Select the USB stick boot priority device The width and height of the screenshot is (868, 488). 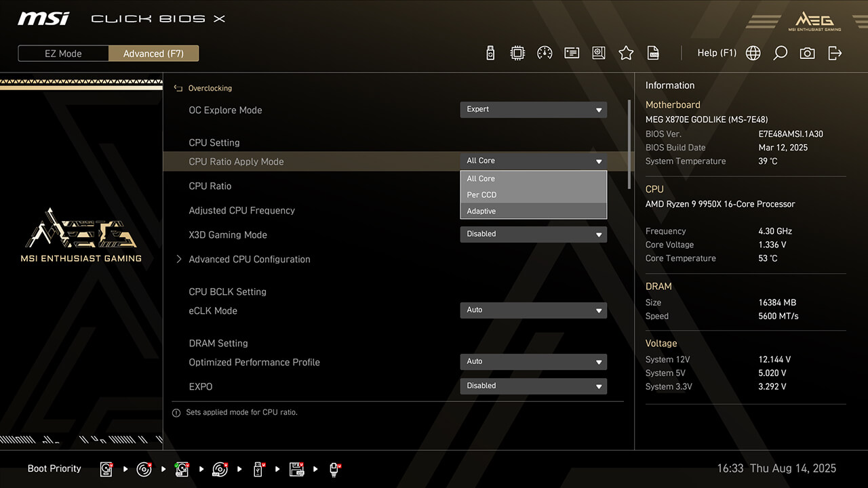click(x=258, y=469)
